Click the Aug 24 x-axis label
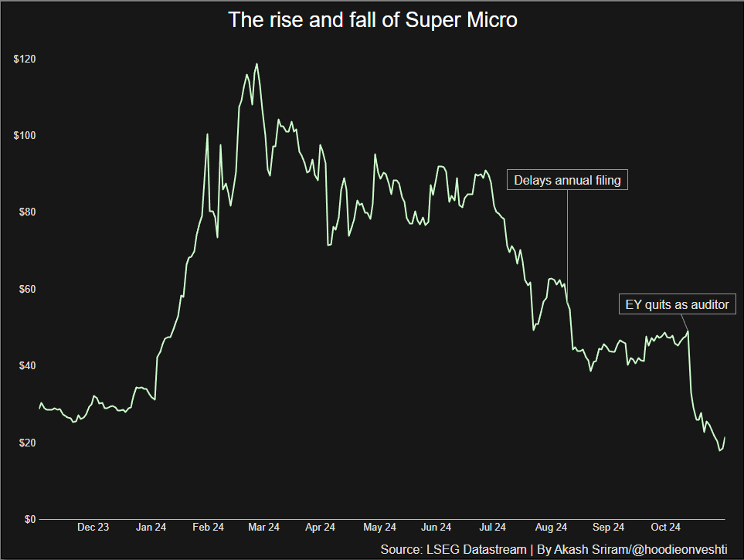This screenshot has height=560, width=744. pyautogui.click(x=551, y=528)
